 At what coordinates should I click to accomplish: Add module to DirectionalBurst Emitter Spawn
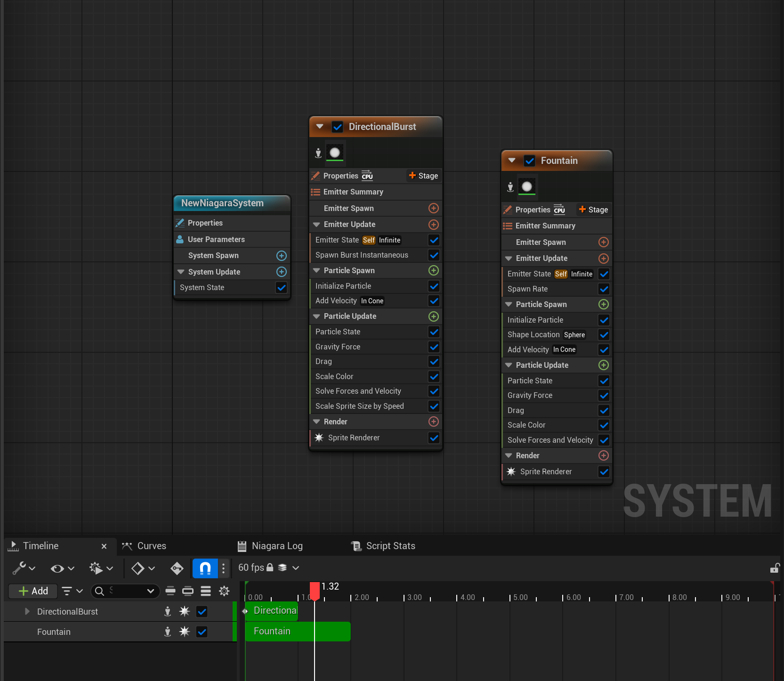point(434,208)
